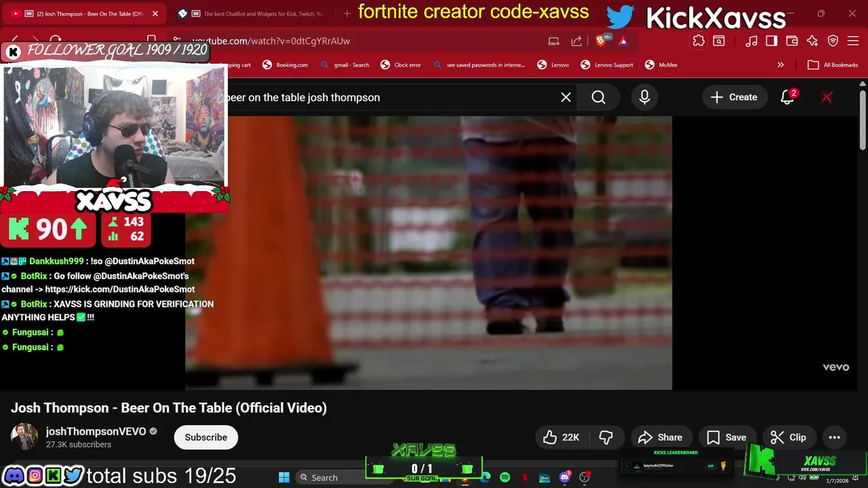This screenshot has width=868, height=488.
Task: Open gmail - Search bookmark
Action: pyautogui.click(x=345, y=65)
